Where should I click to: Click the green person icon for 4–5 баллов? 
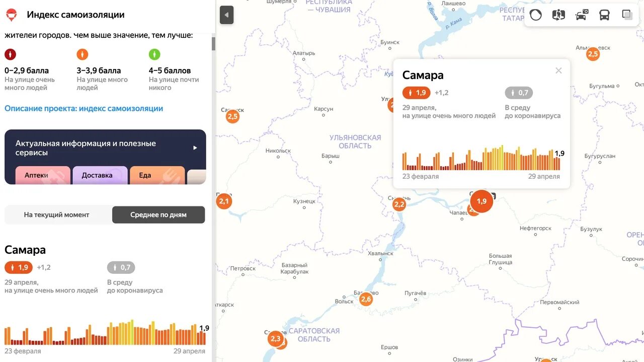tap(154, 54)
